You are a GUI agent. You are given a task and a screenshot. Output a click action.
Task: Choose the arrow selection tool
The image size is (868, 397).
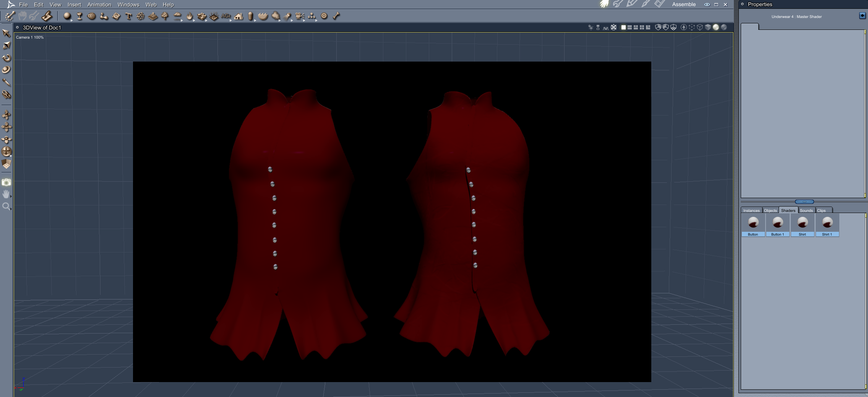point(6,33)
